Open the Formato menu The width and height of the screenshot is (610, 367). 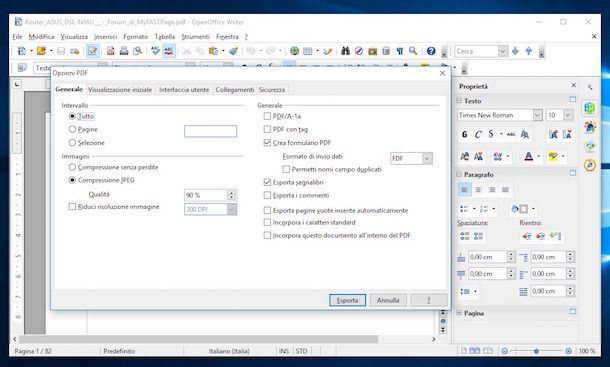coord(135,37)
